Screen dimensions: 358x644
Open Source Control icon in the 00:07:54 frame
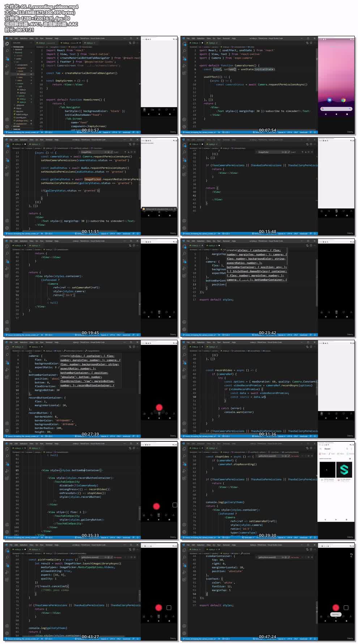click(184, 58)
